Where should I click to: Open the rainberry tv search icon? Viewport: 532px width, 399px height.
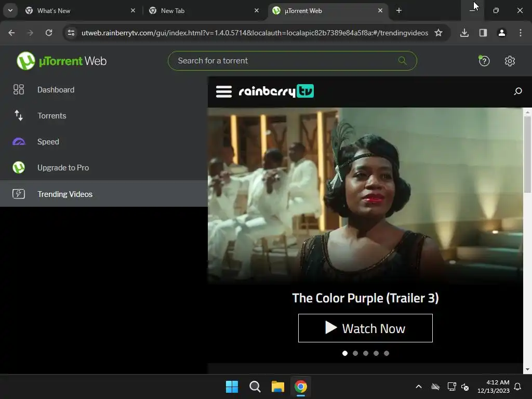[x=518, y=91]
